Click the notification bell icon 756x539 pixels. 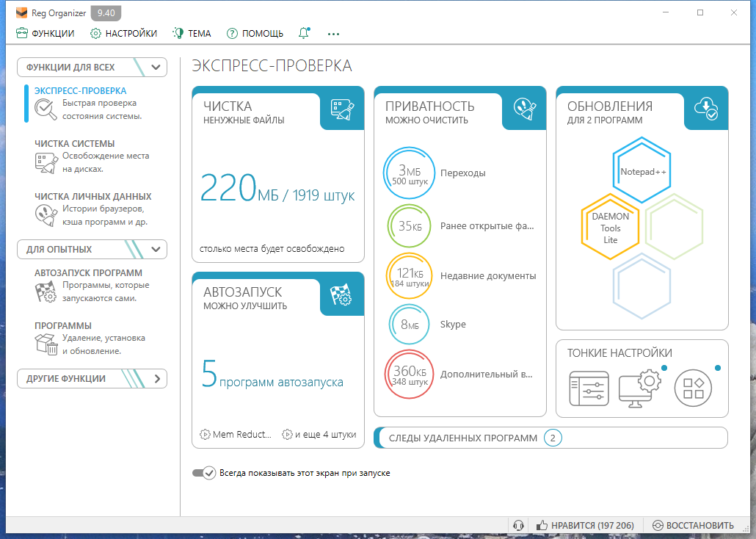pos(304,33)
